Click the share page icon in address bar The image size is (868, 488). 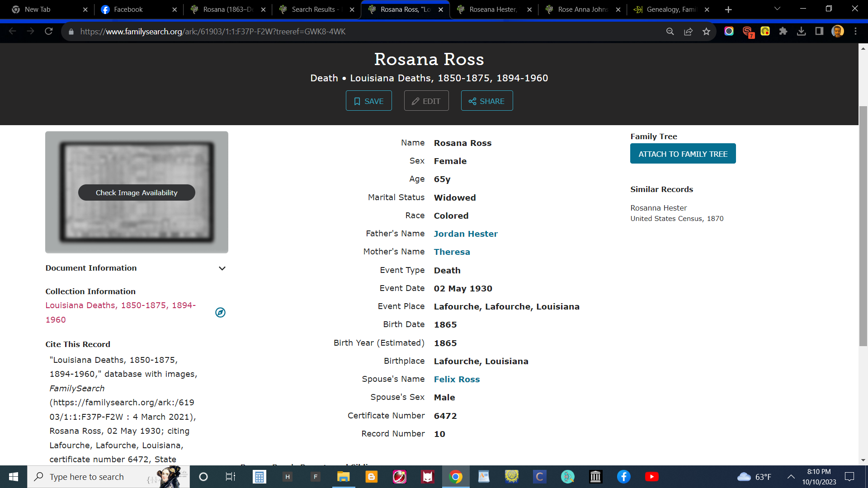(688, 32)
